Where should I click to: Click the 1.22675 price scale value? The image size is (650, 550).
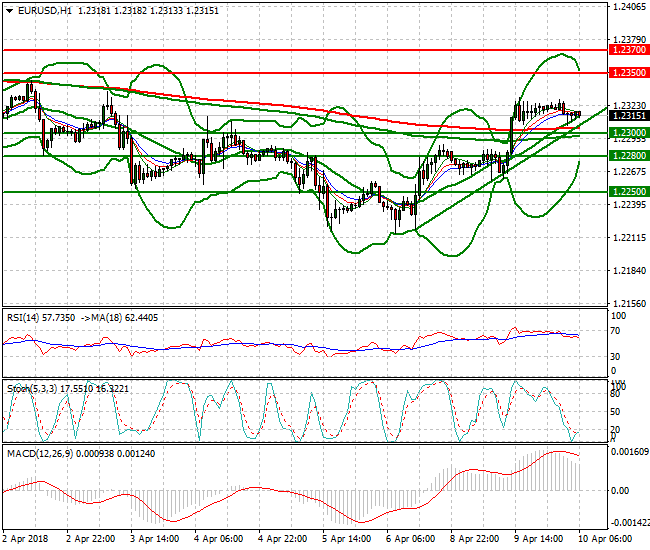[629, 172]
